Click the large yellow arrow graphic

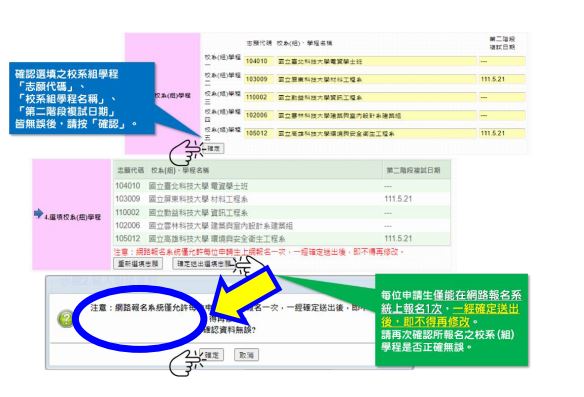[x=245, y=297]
